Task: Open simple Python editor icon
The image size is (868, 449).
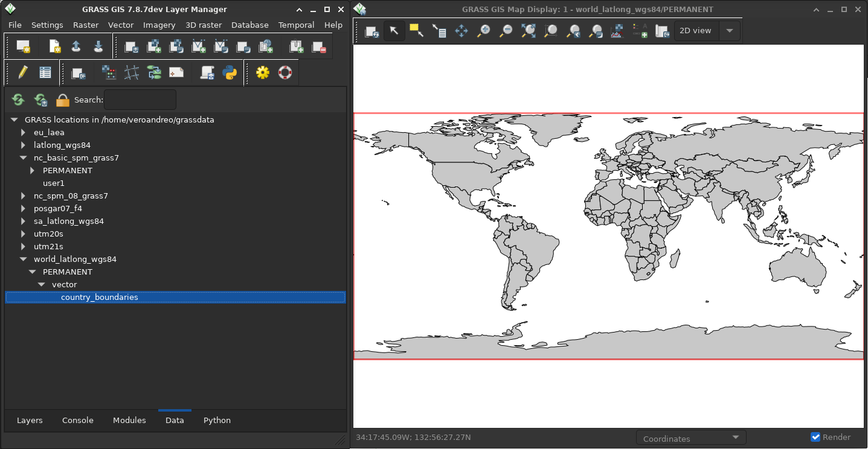Action: point(230,72)
